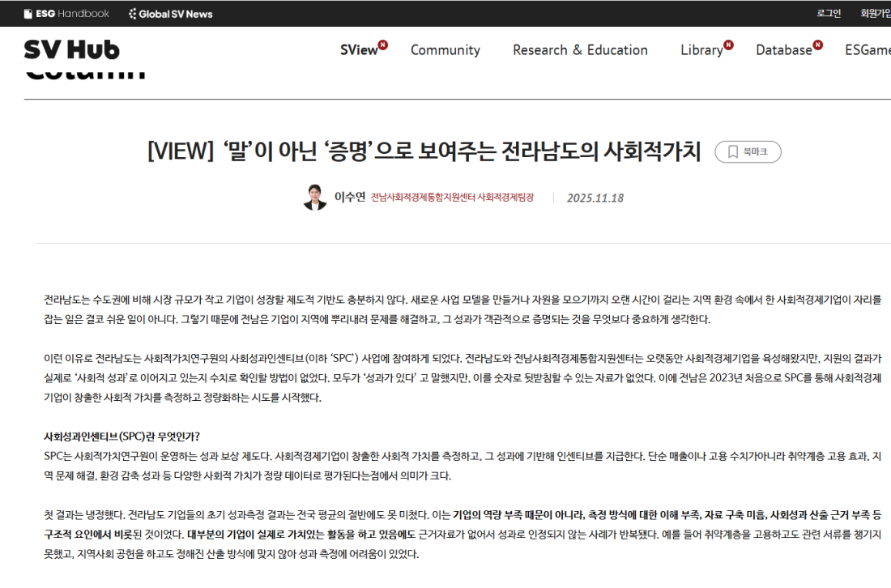The width and height of the screenshot is (891, 588).
Task: Click author 이수연's profile photo
Action: tap(315, 197)
